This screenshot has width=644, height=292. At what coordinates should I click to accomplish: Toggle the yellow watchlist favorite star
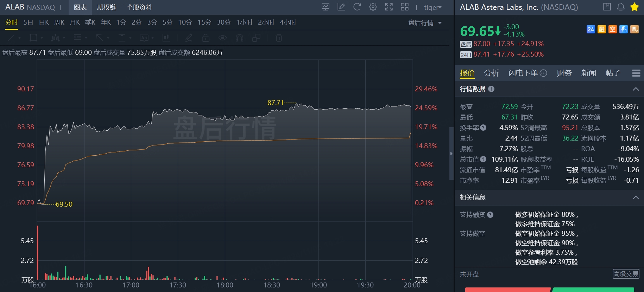click(634, 7)
